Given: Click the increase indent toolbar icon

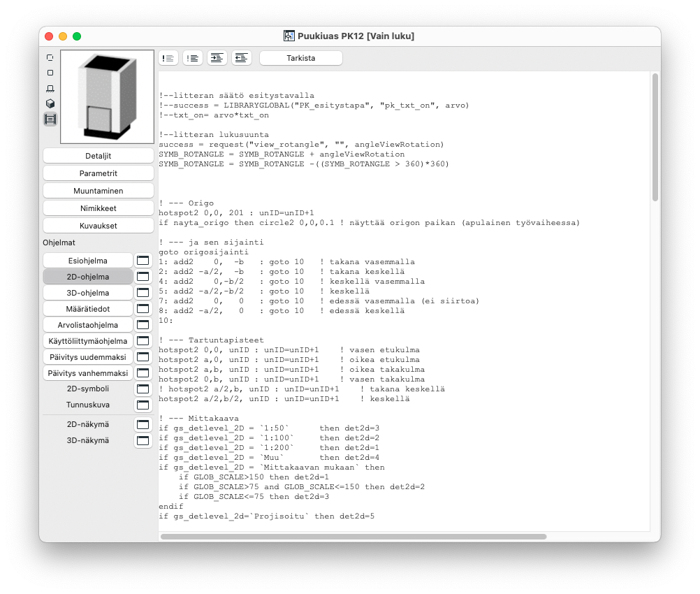Looking at the screenshot, I should pyautogui.click(x=217, y=58).
